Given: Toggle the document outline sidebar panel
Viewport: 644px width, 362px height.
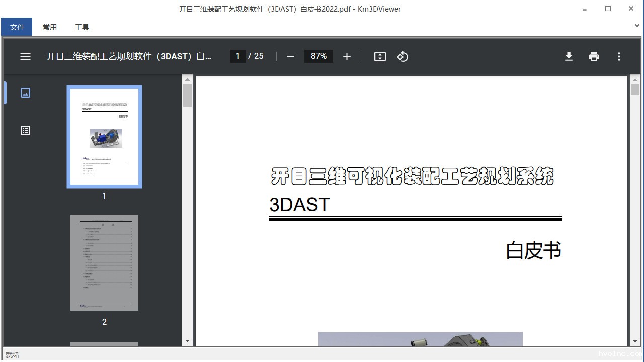Looking at the screenshot, I should 25,130.
